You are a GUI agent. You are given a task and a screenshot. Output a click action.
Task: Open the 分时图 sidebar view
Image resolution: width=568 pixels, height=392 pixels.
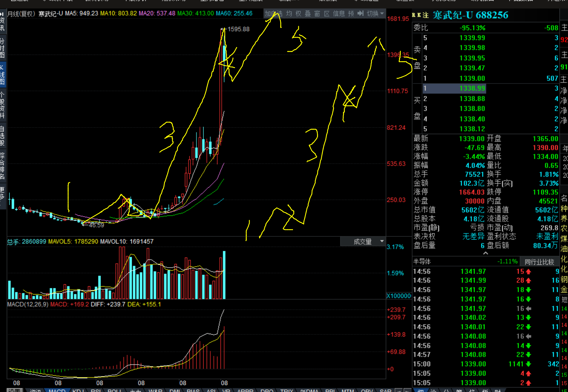click(3, 48)
